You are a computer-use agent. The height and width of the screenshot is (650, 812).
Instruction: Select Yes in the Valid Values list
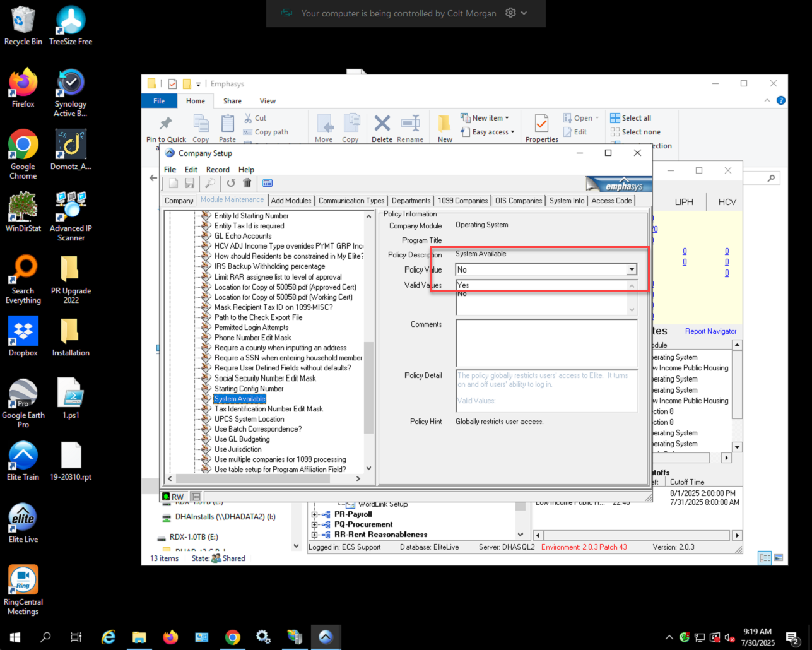point(543,285)
